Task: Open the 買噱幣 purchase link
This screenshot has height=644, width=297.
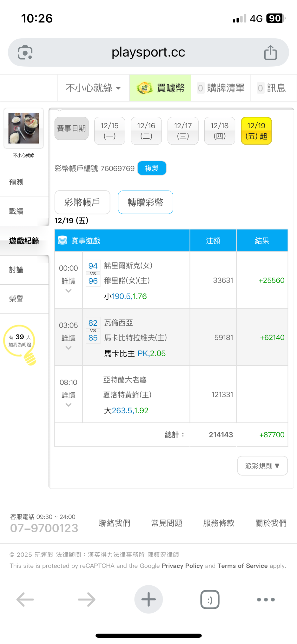Action: pos(160,88)
